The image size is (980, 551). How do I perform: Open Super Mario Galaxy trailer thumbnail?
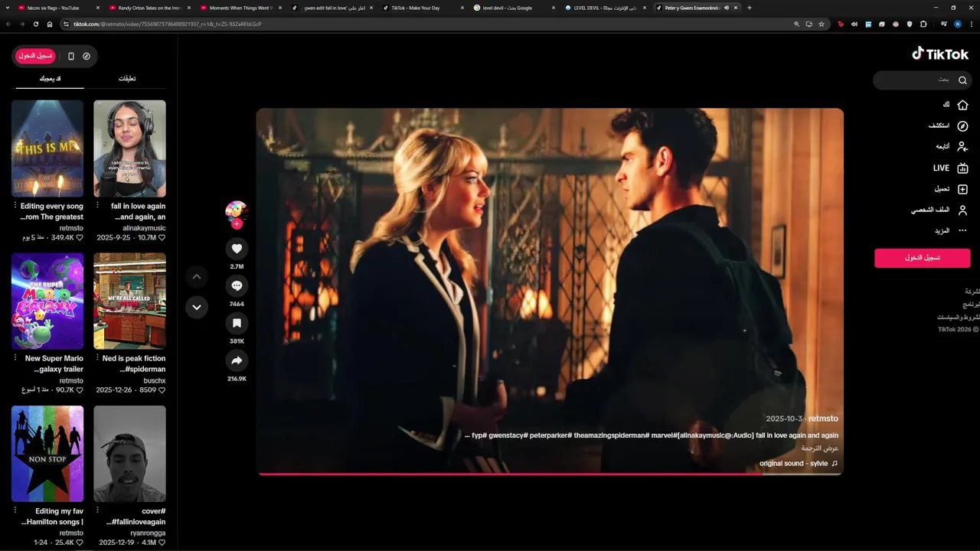click(x=47, y=301)
